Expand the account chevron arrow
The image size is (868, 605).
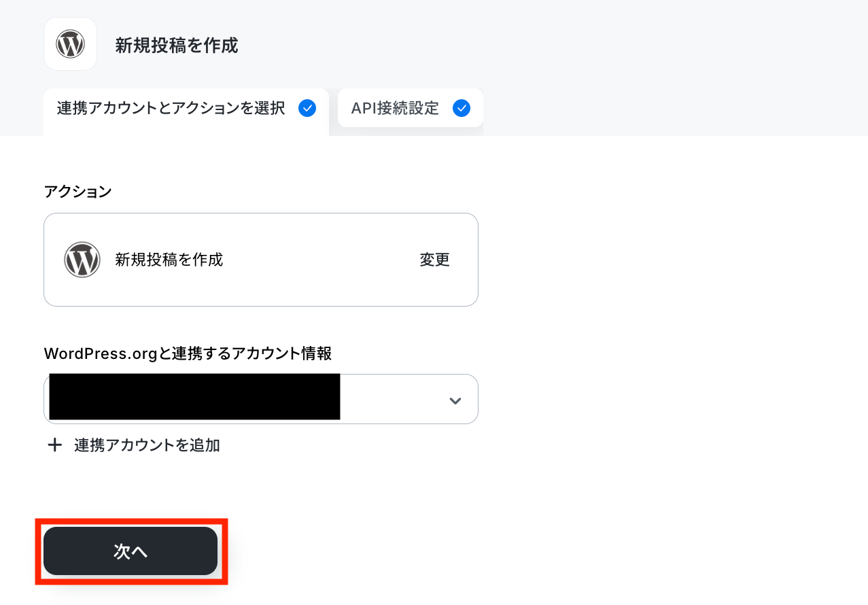pyautogui.click(x=455, y=400)
